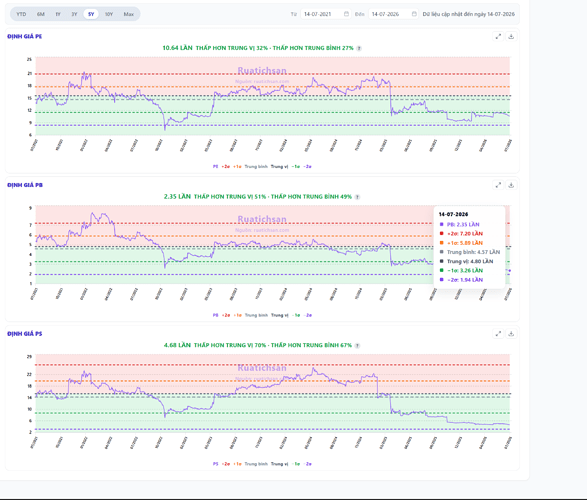Toggle the +2σ series in PE legend
Screen dimensions: 587x500
[226, 167]
